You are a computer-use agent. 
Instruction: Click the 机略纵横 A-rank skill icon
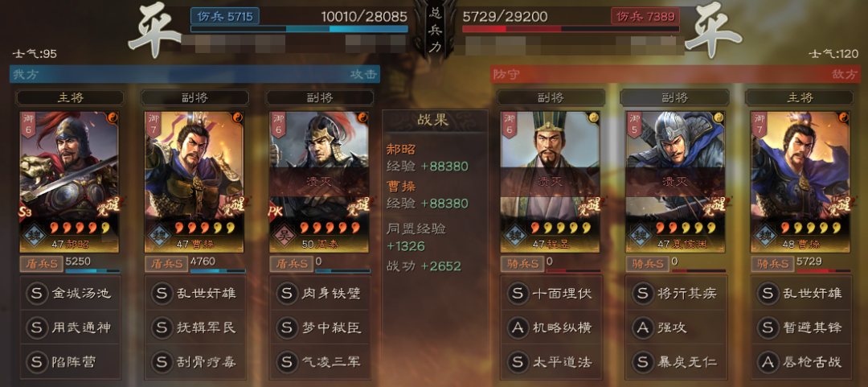click(x=518, y=327)
